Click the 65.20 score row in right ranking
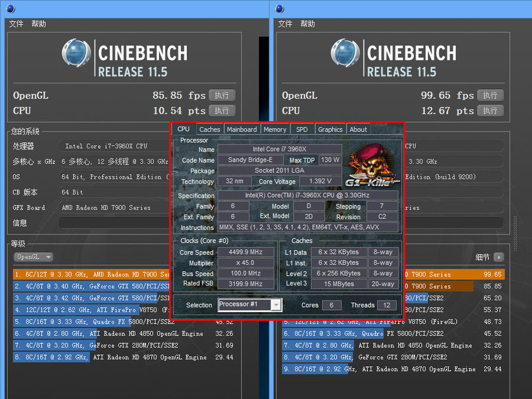Screen dimensions: 532x399 455,298
